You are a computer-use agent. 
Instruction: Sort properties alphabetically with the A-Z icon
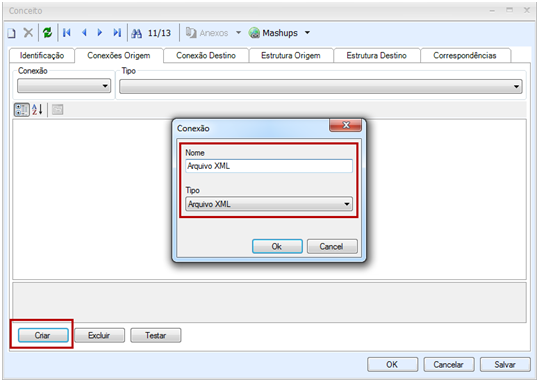tap(37, 110)
